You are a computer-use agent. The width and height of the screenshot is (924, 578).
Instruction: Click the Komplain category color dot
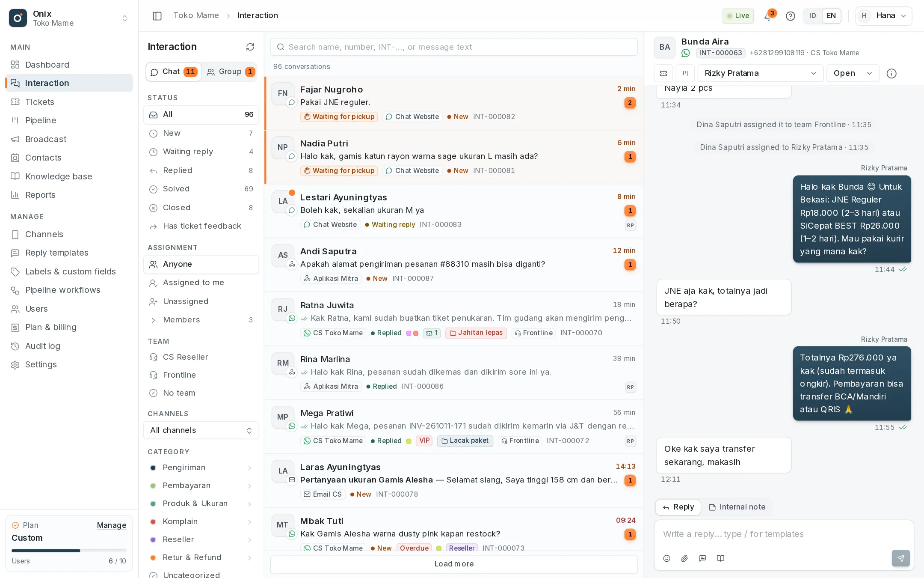[x=153, y=521]
